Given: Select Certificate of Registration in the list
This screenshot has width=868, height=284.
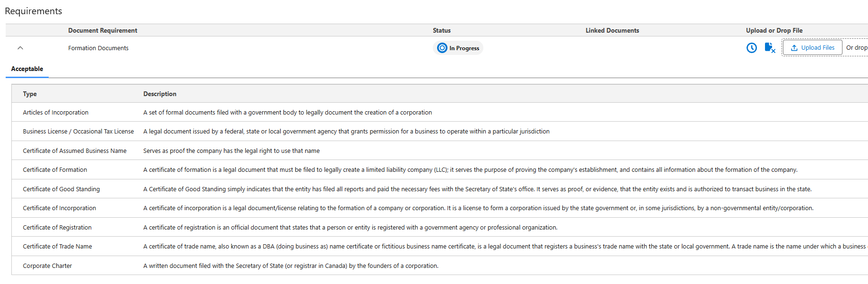Looking at the screenshot, I should click(x=57, y=228).
